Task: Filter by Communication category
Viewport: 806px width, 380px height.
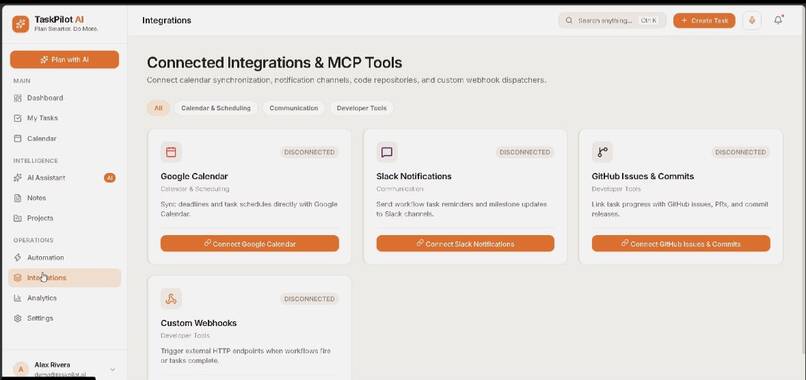Action: point(294,108)
